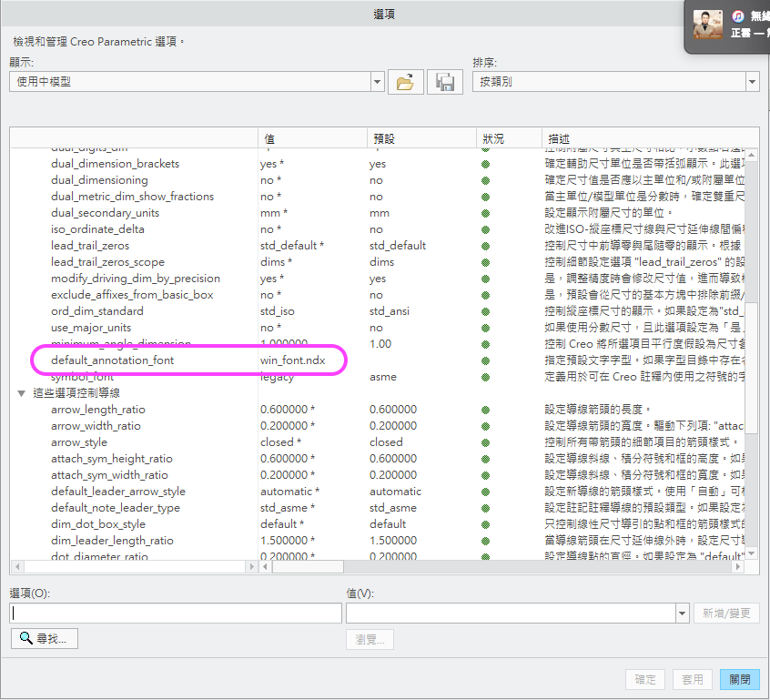Screen dimensions: 770x700
Task: Click the 尋找... search button
Action: click(45, 639)
